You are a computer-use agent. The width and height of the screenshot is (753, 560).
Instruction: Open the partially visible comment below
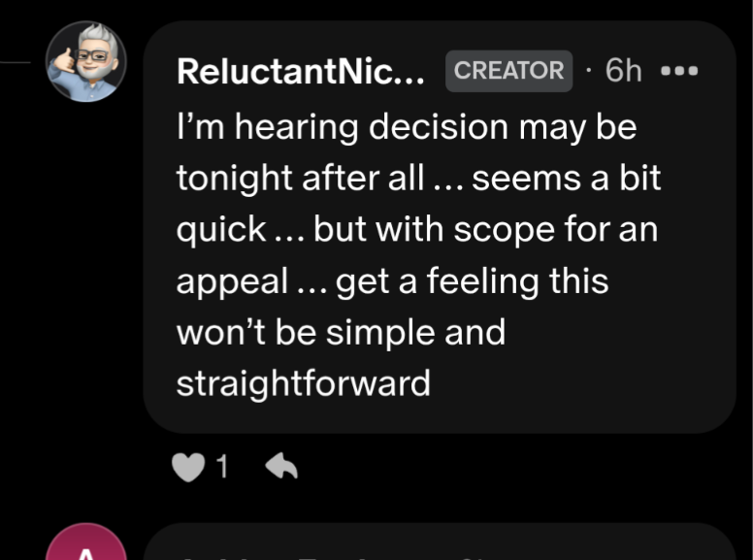(440, 542)
